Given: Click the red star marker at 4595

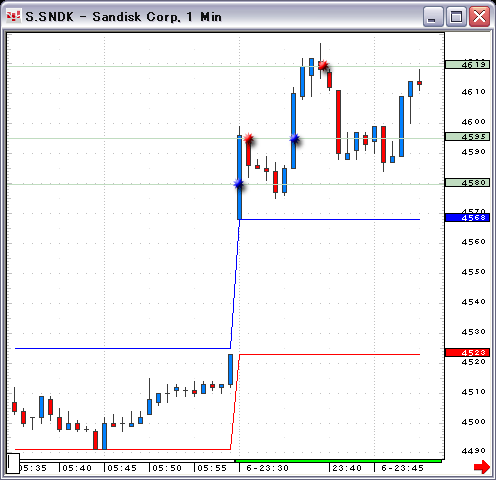Looking at the screenshot, I should click(x=248, y=138).
